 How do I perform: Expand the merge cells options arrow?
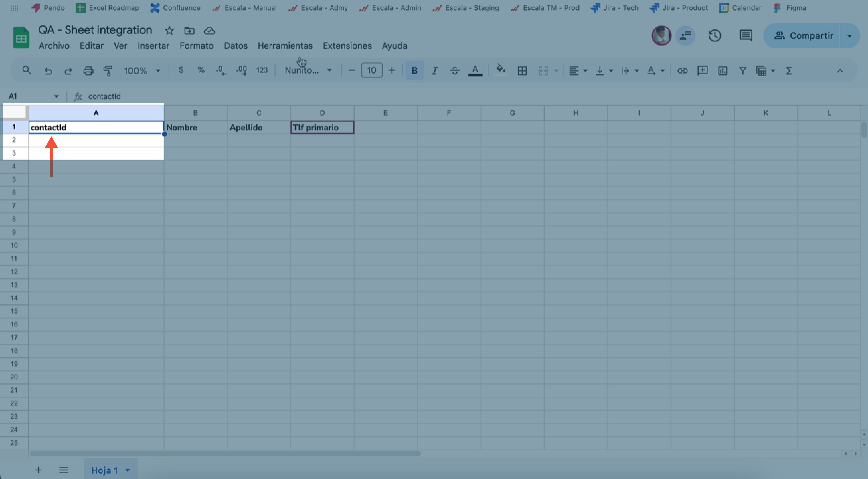click(x=556, y=71)
